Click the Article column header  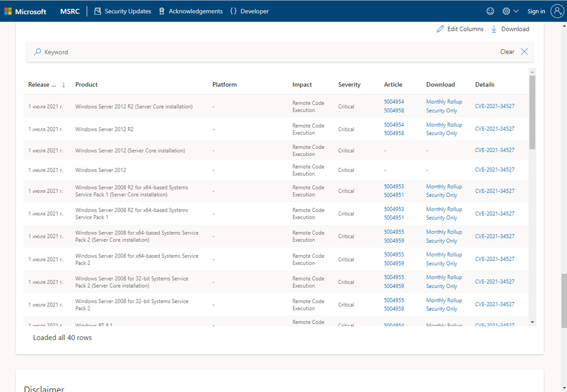(x=393, y=85)
